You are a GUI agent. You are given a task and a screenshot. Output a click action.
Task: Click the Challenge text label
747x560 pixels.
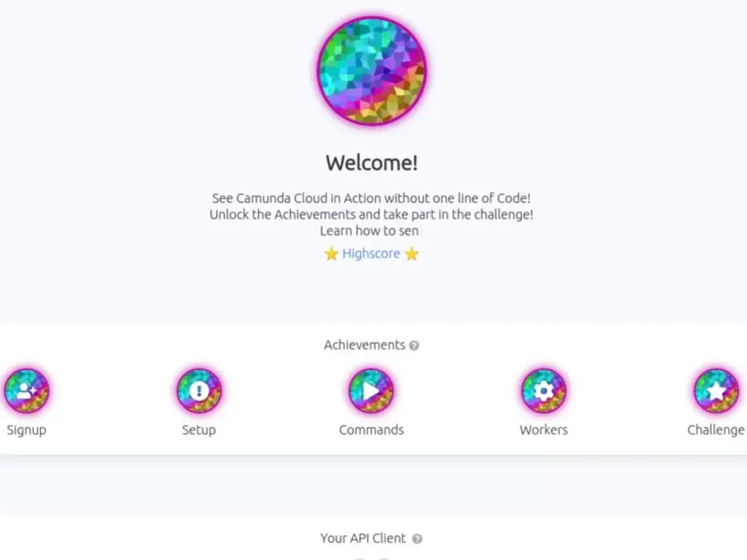click(x=715, y=430)
